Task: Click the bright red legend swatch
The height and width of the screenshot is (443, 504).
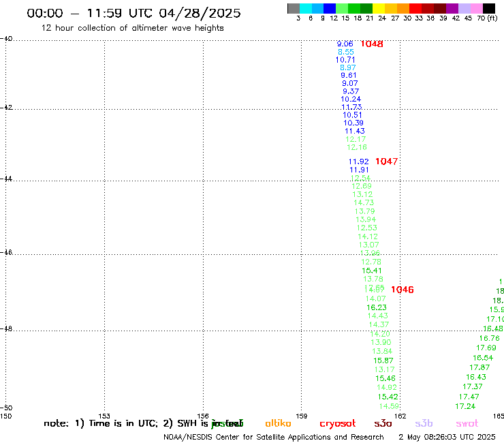Action: click(415, 8)
